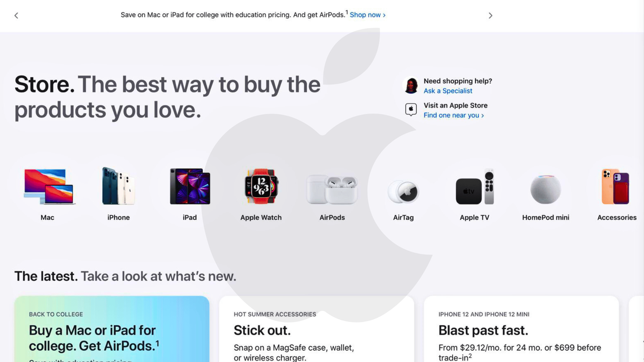The width and height of the screenshot is (644, 362).
Task: Click the Apple Watch text label
Action: coord(261,218)
